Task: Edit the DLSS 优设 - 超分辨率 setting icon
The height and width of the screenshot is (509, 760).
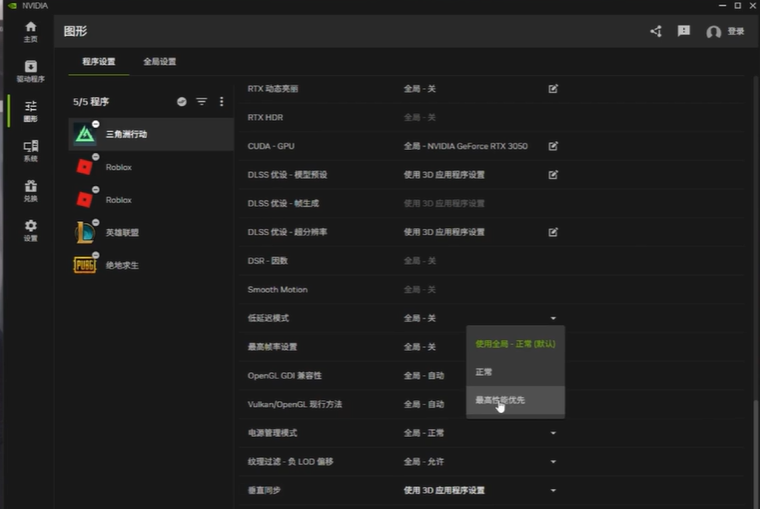Action: pyautogui.click(x=553, y=232)
